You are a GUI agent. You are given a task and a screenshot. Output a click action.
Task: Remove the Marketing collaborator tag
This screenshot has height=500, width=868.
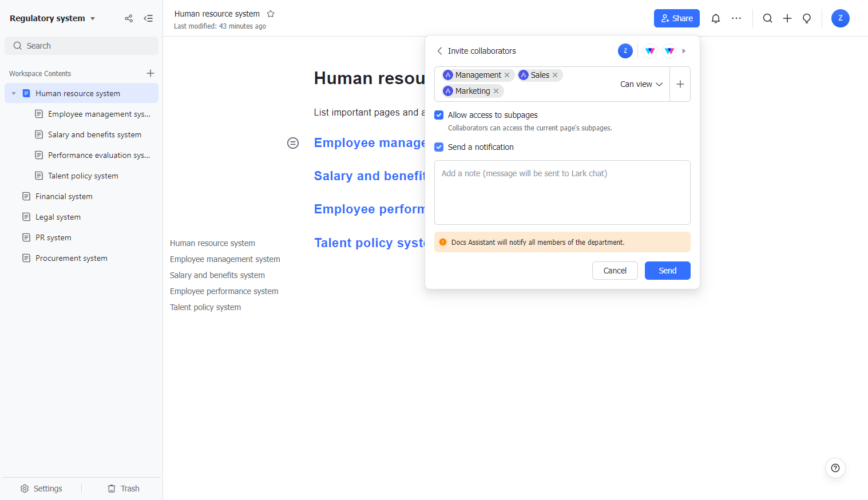tap(496, 91)
